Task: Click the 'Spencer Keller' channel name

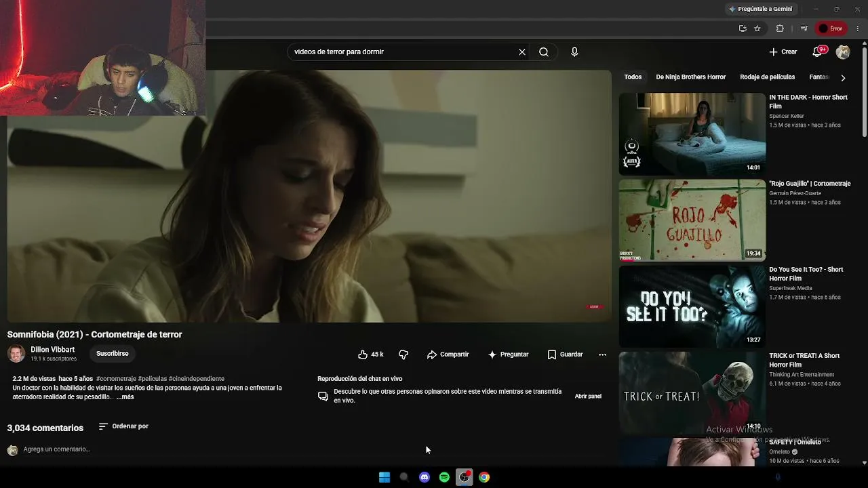Action: [x=787, y=116]
